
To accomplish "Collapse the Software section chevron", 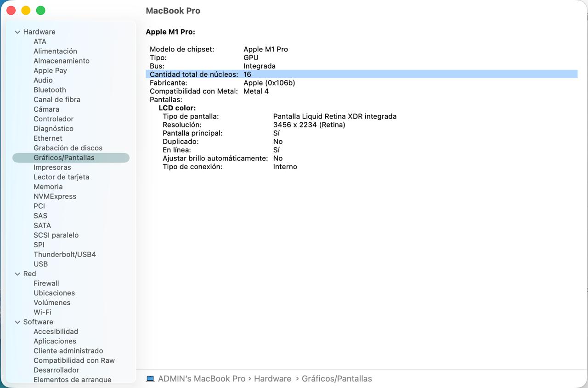I will click(x=17, y=322).
